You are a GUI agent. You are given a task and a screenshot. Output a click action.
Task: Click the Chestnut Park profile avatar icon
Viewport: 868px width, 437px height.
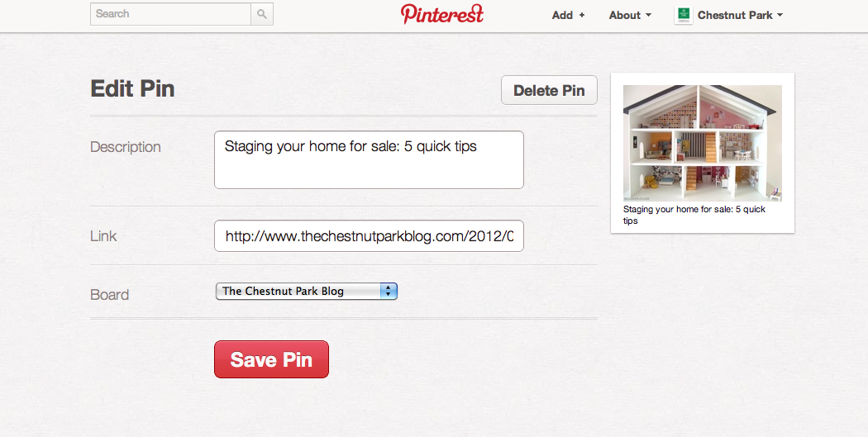pos(684,15)
